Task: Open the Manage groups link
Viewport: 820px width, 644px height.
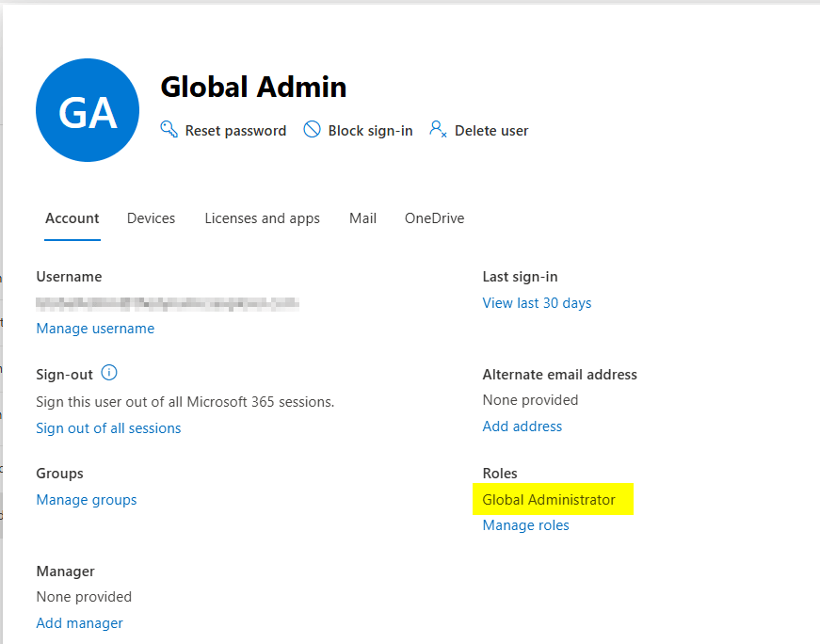Action: click(87, 500)
